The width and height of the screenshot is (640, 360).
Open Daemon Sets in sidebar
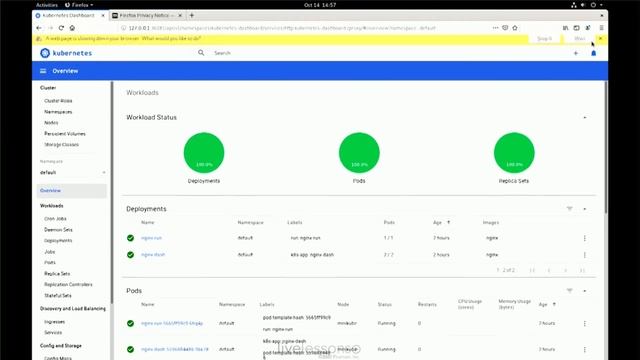pos(58,230)
